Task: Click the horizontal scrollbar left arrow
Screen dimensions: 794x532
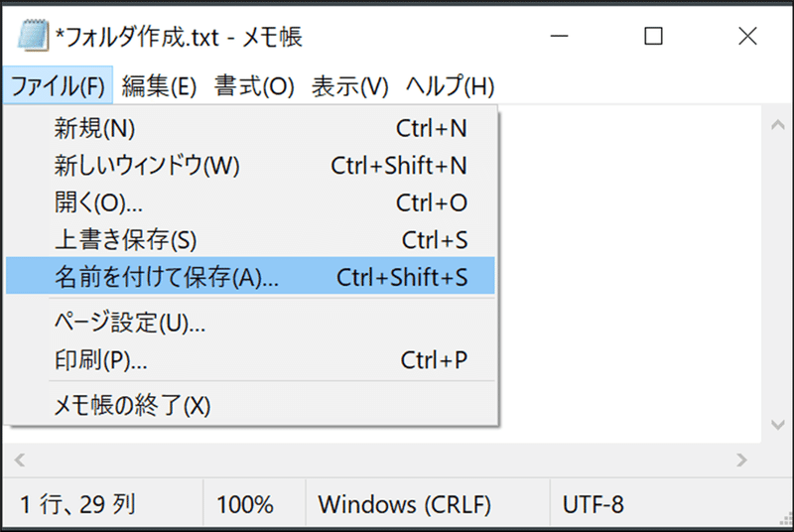Action: (19, 460)
